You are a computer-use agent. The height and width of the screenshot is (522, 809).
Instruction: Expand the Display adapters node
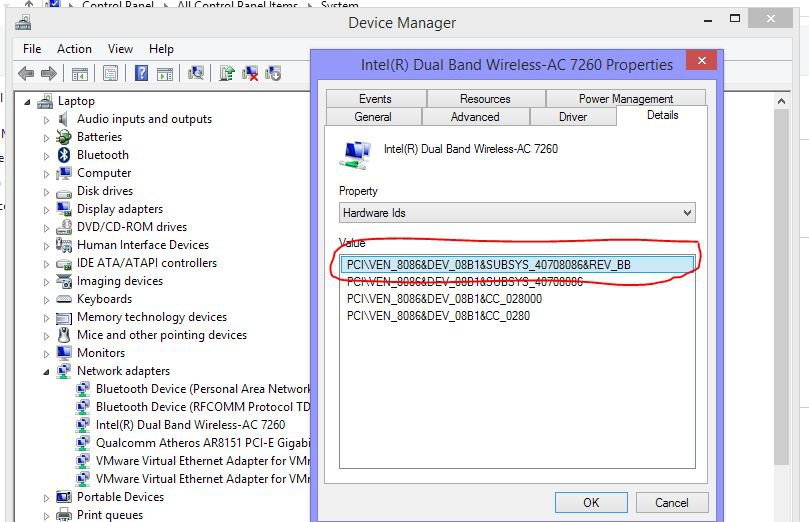[x=46, y=210]
